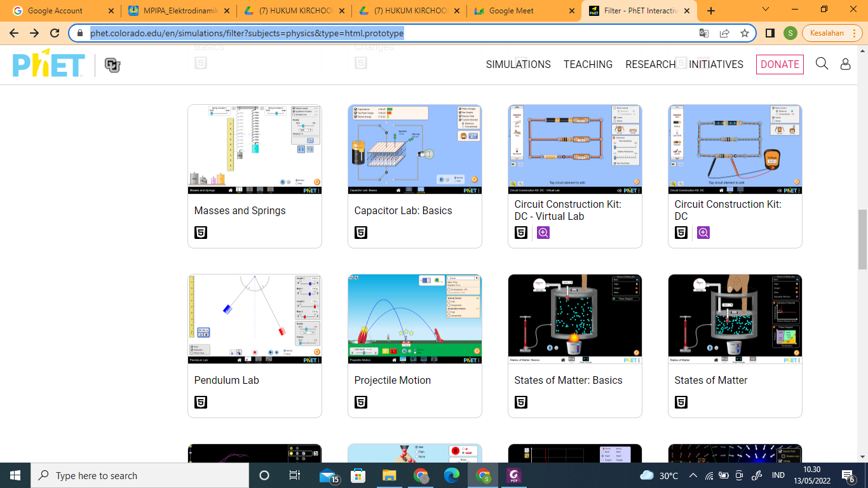Image resolution: width=868 pixels, height=488 pixels.
Task: Open the site search magnifier icon
Action: [x=822, y=64]
